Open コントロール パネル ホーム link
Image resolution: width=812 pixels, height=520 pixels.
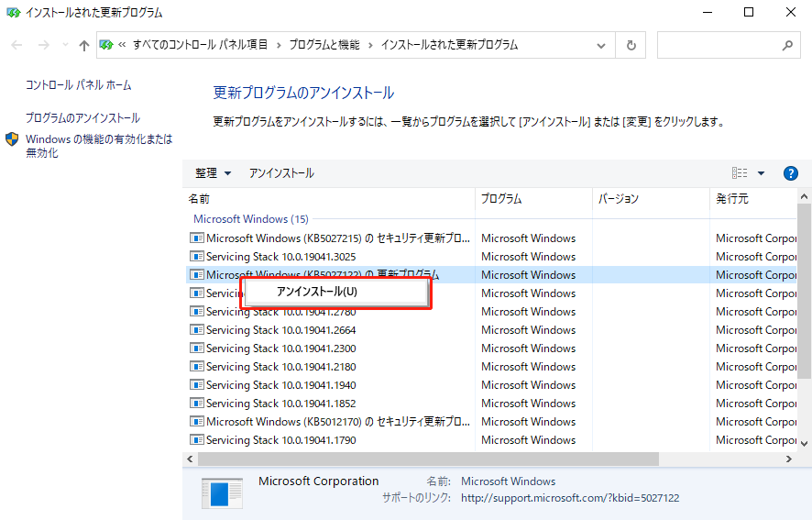click(79, 85)
